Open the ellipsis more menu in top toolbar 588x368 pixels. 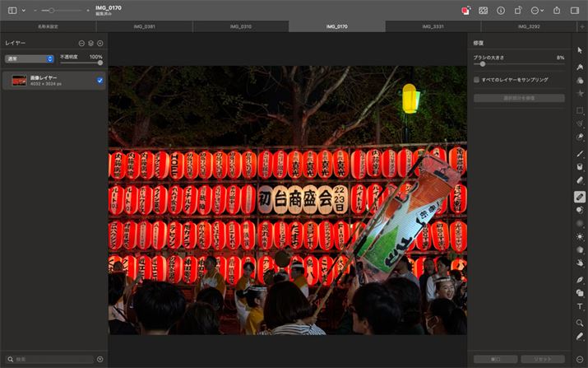[536, 10]
